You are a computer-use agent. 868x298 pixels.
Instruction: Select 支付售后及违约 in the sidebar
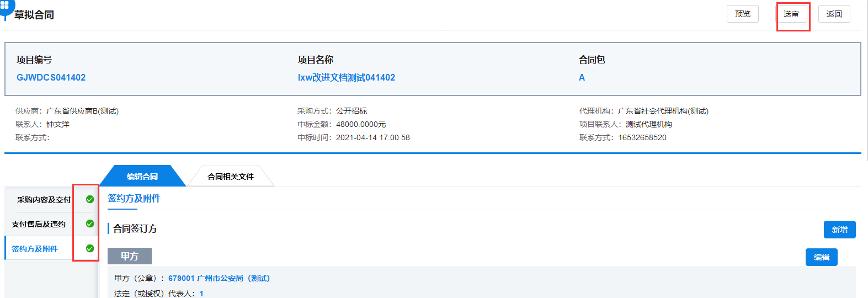click(x=39, y=224)
